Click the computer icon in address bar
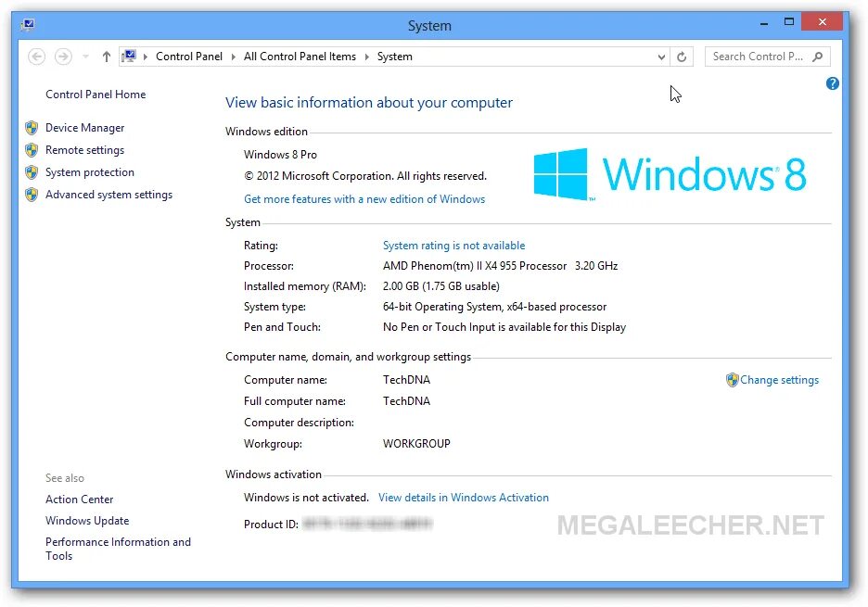 [x=130, y=56]
